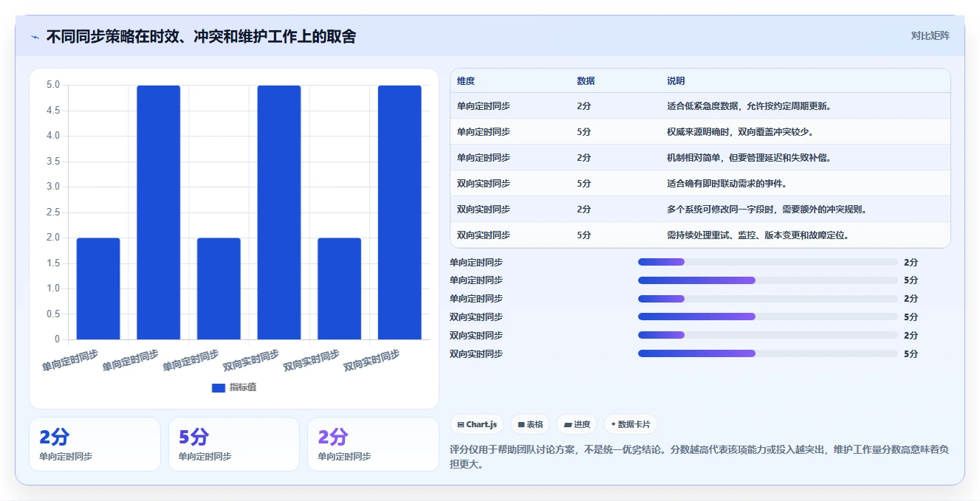Click the sparkle icon in the 数据卡片 chip

(613, 424)
